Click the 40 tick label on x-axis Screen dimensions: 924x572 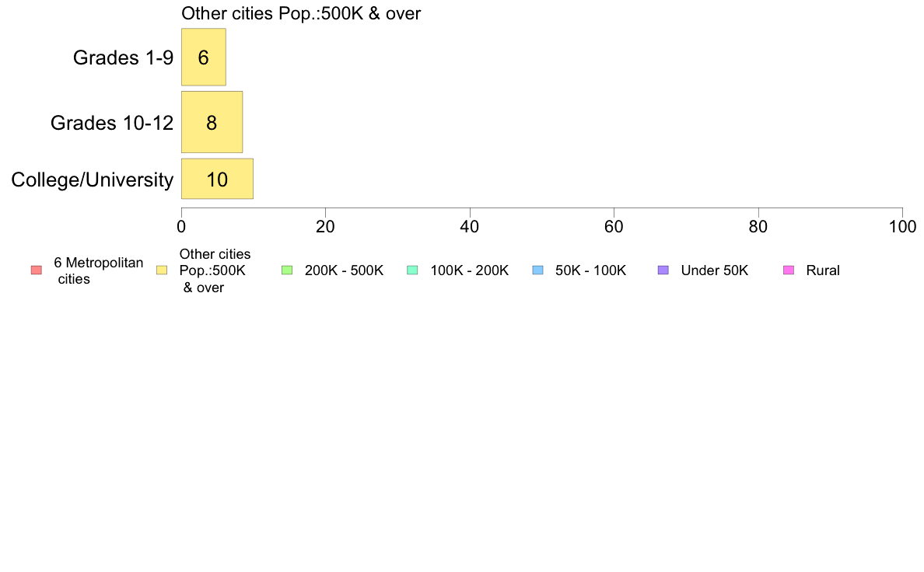point(470,227)
